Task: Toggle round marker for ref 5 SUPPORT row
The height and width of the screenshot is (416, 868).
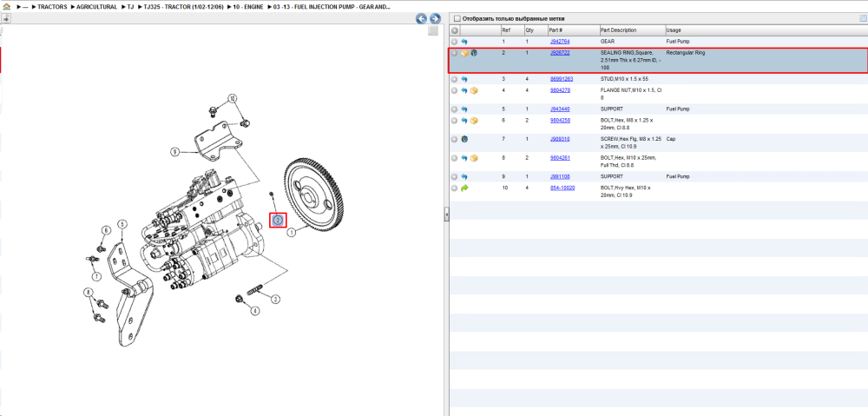Action: point(454,109)
